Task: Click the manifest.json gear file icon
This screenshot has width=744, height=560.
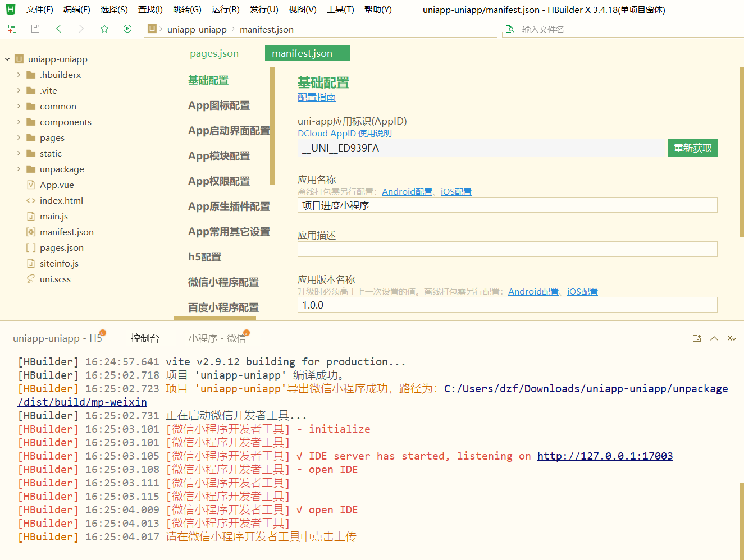Action: coord(31,232)
